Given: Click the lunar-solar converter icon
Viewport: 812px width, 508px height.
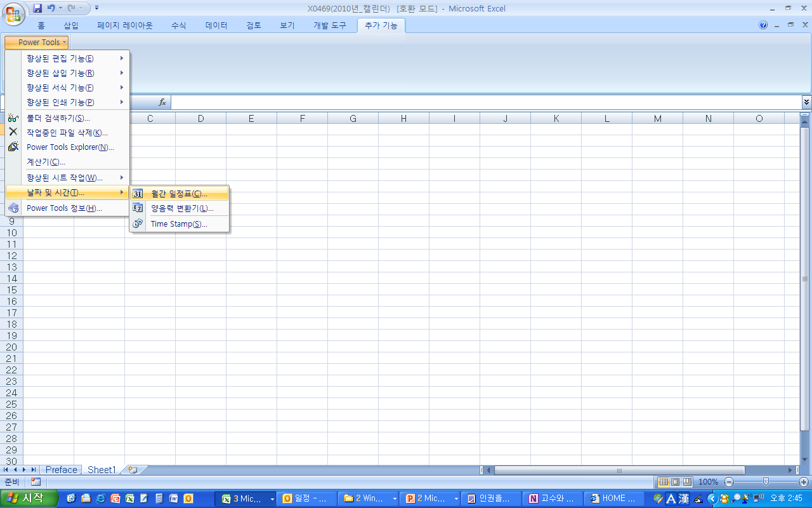Looking at the screenshot, I should coord(138,208).
